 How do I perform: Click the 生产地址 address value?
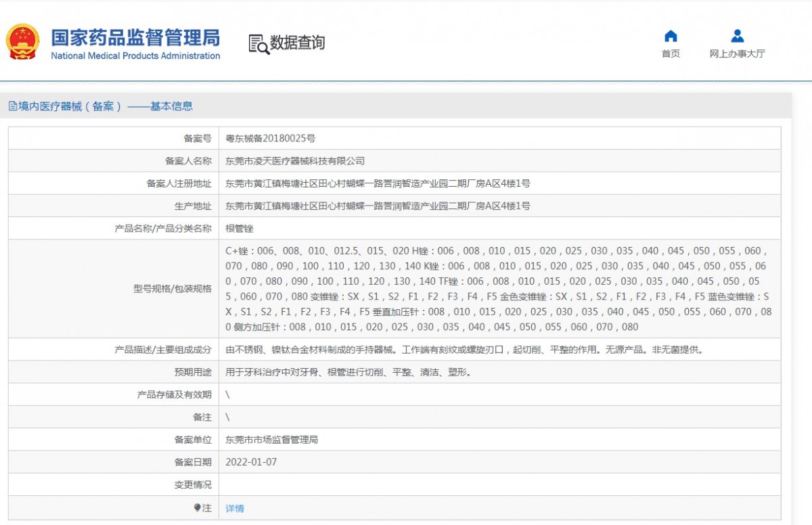tap(378, 206)
